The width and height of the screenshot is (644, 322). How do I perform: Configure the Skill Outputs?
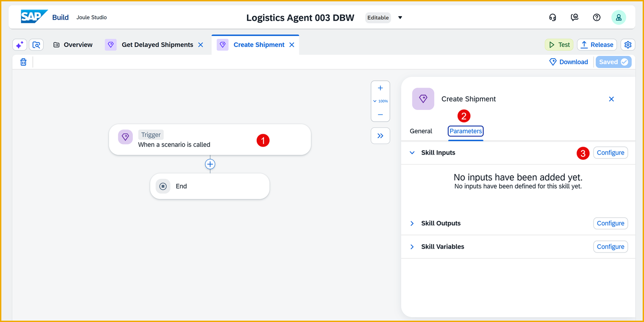(x=610, y=223)
